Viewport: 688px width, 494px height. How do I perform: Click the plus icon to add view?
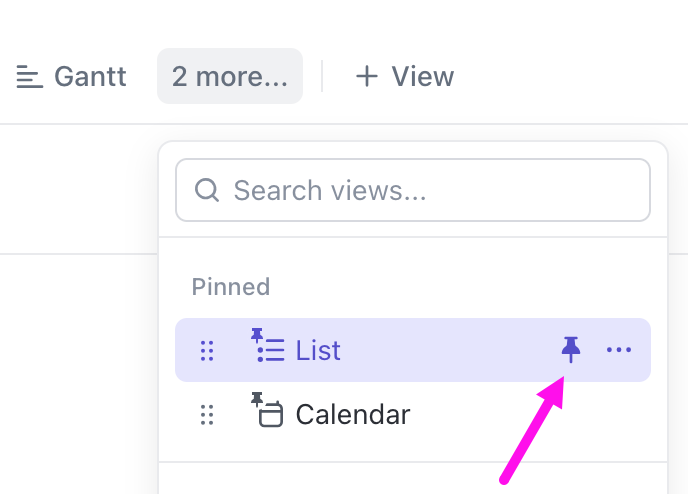[367, 77]
